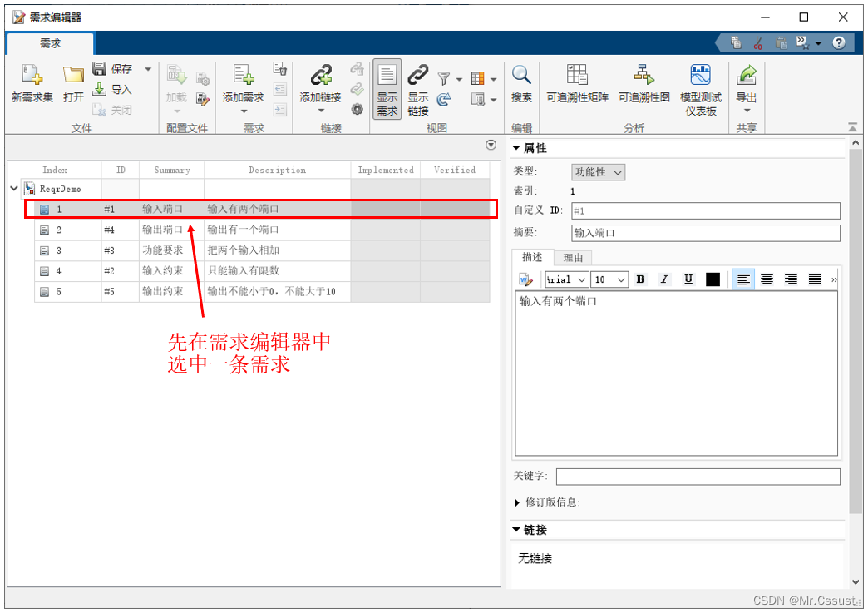
Task: Edit profile with pencil icon
Action: tap(203, 100)
